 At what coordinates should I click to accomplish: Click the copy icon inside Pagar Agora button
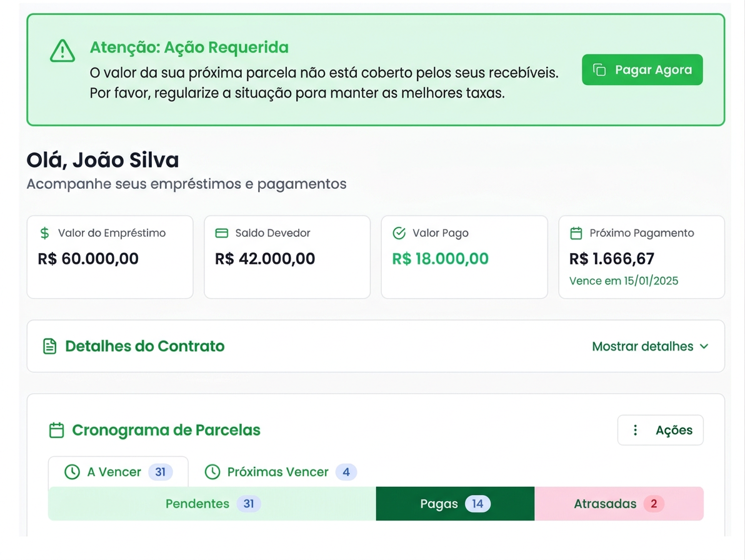point(598,69)
